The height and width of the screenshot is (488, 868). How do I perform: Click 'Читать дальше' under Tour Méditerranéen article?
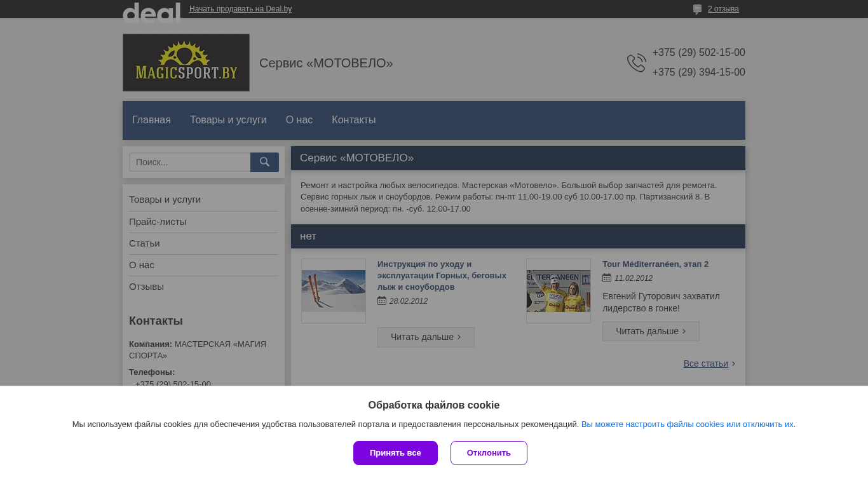[651, 331]
